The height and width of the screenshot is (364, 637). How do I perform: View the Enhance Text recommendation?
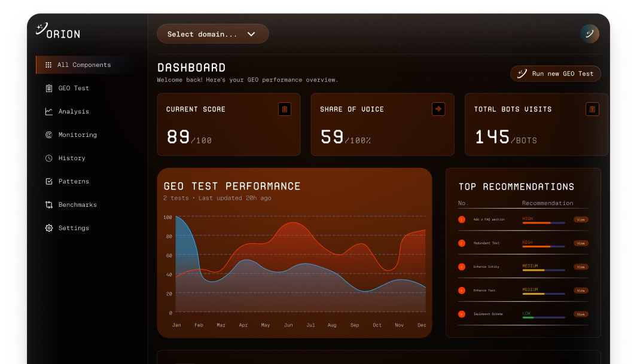581,290
